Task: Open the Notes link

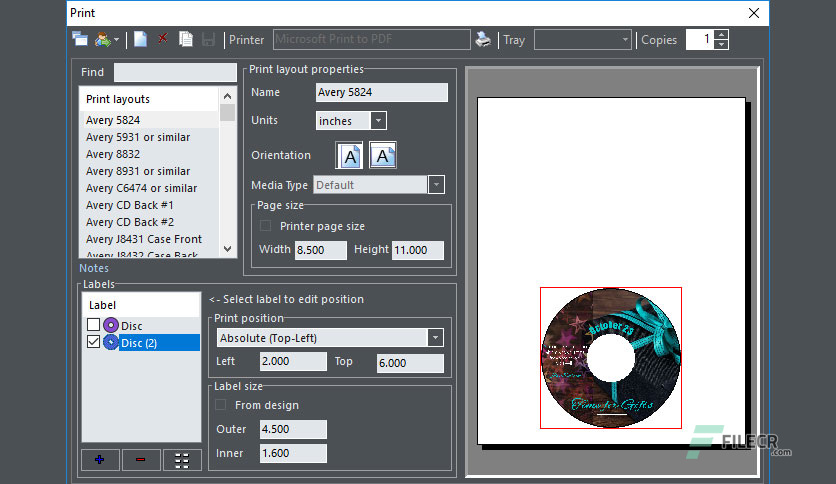Action: [x=94, y=268]
